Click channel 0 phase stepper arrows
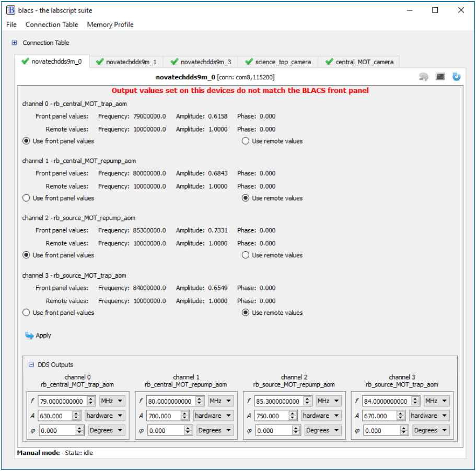 79,430
